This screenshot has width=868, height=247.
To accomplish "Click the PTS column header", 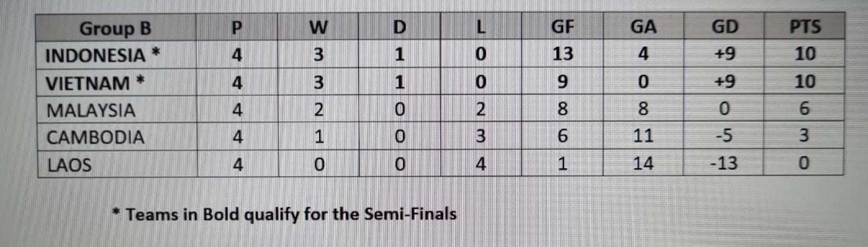I will pyautogui.click(x=804, y=27).
